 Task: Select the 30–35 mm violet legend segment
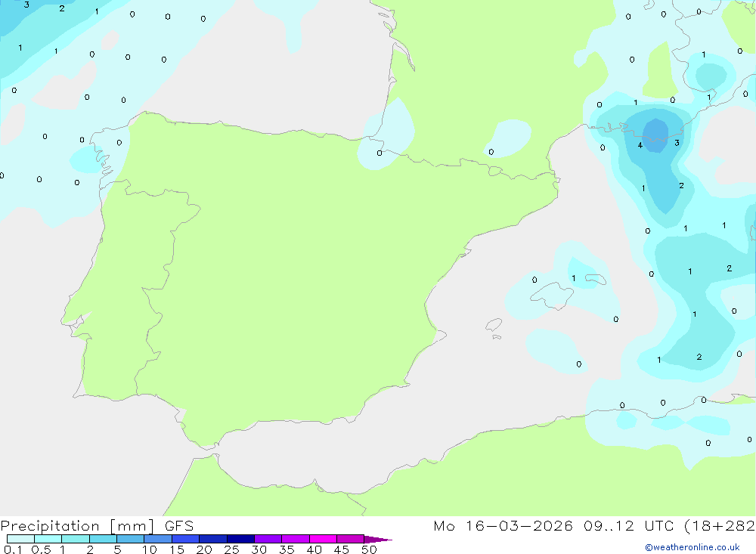click(268, 539)
